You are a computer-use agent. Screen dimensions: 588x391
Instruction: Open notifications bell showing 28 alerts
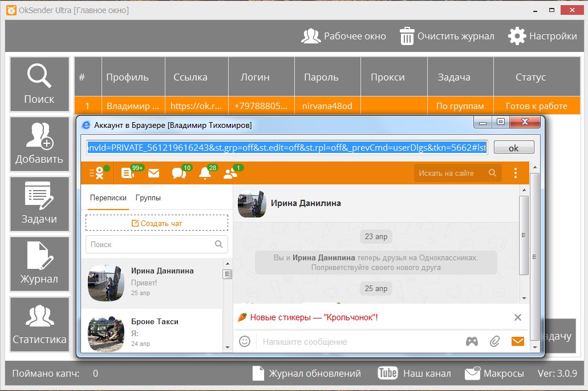pos(204,173)
